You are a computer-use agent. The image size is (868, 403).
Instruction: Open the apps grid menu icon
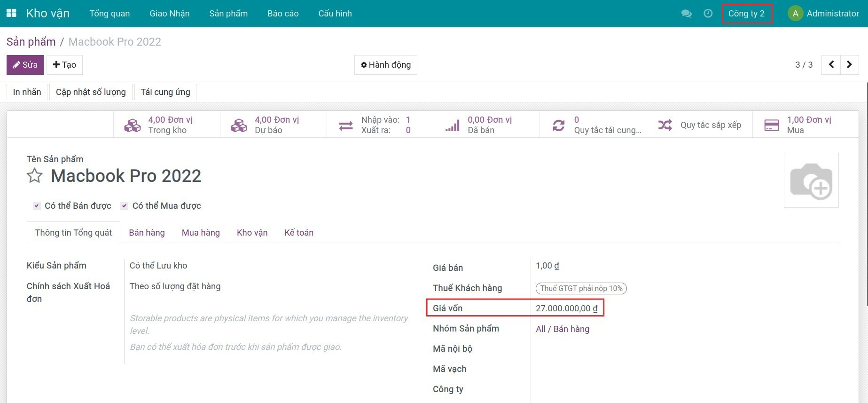(11, 13)
